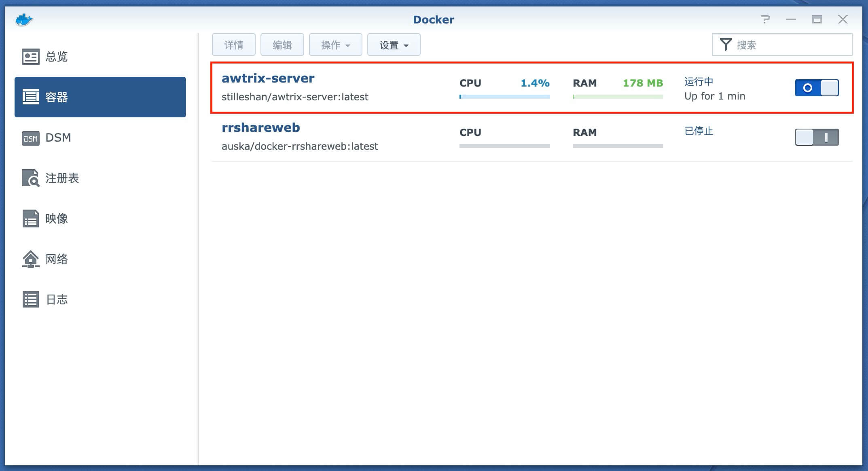Click the 编辑 edit button
This screenshot has height=471, width=868.
click(282, 45)
